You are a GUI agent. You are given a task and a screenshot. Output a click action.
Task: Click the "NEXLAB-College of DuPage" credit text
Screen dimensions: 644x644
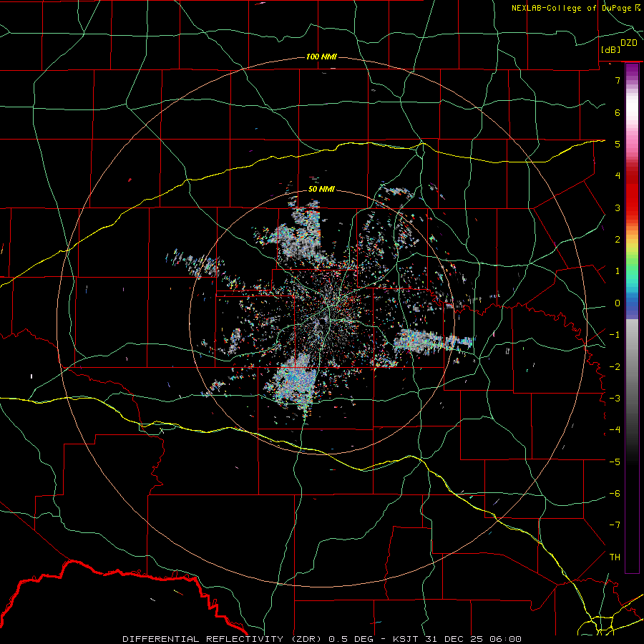[572, 8]
